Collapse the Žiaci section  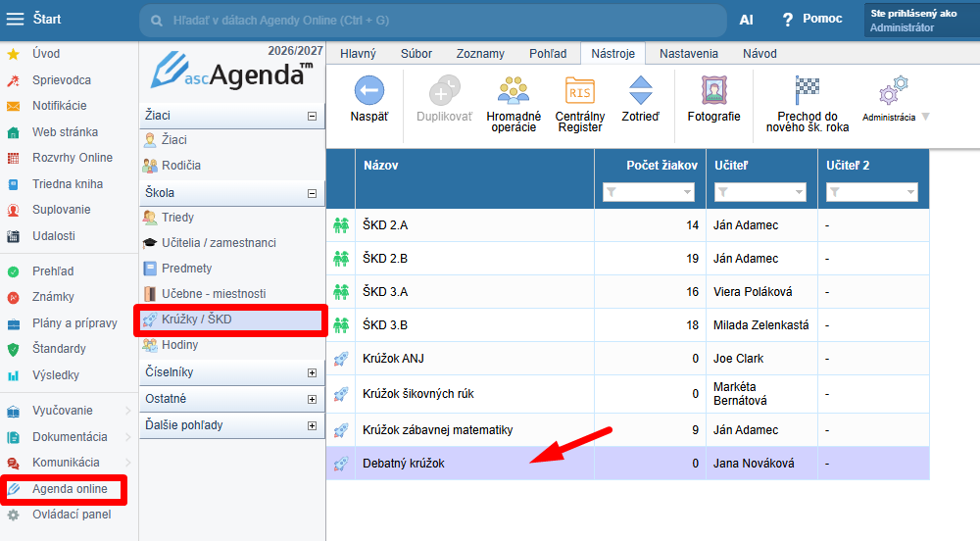(312, 117)
